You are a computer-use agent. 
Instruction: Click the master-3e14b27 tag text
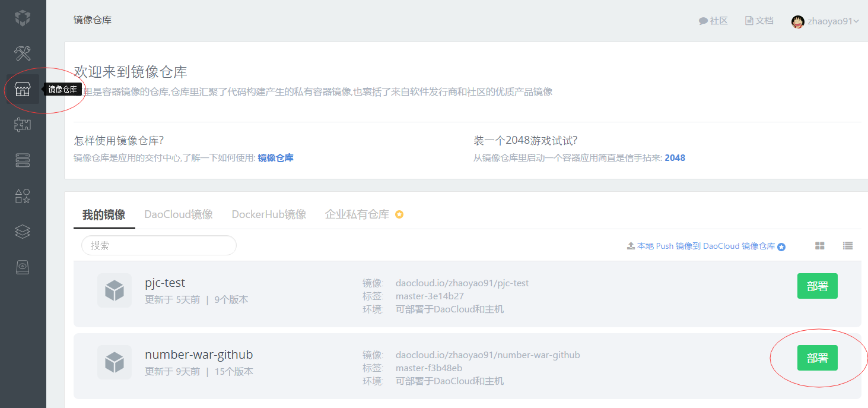pos(430,296)
